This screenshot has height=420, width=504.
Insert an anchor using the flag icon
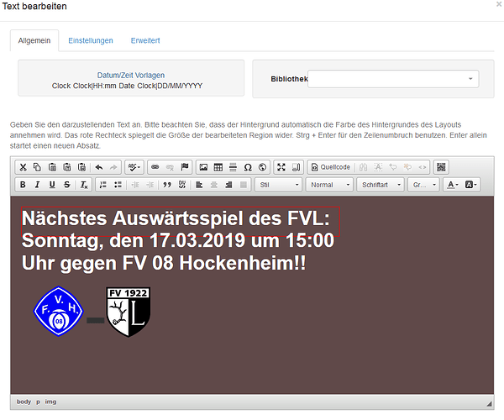pyautogui.click(x=185, y=167)
